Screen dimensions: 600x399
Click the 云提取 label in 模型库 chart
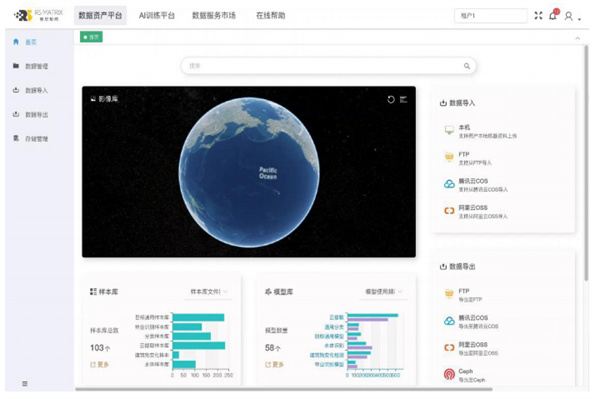tap(337, 318)
